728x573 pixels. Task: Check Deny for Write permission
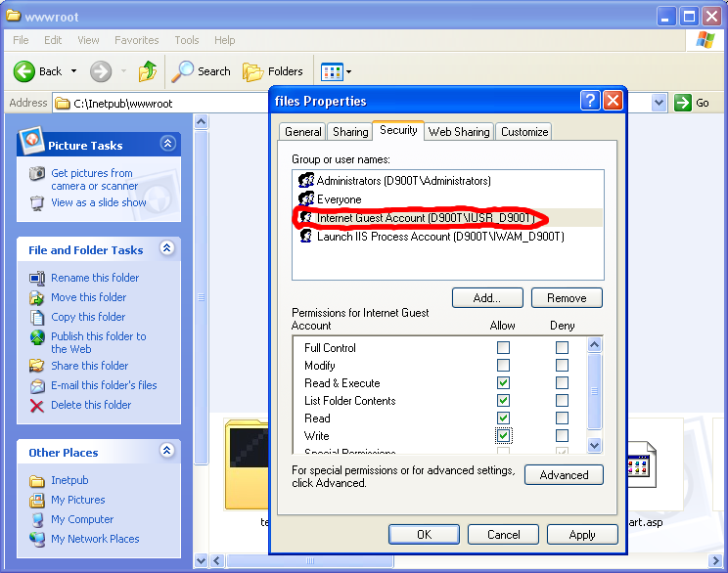pyautogui.click(x=562, y=436)
